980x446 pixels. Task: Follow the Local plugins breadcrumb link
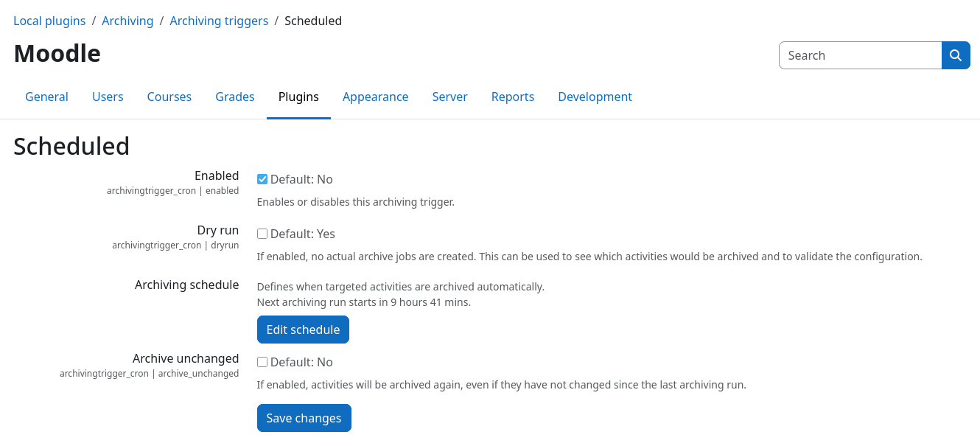tap(49, 21)
